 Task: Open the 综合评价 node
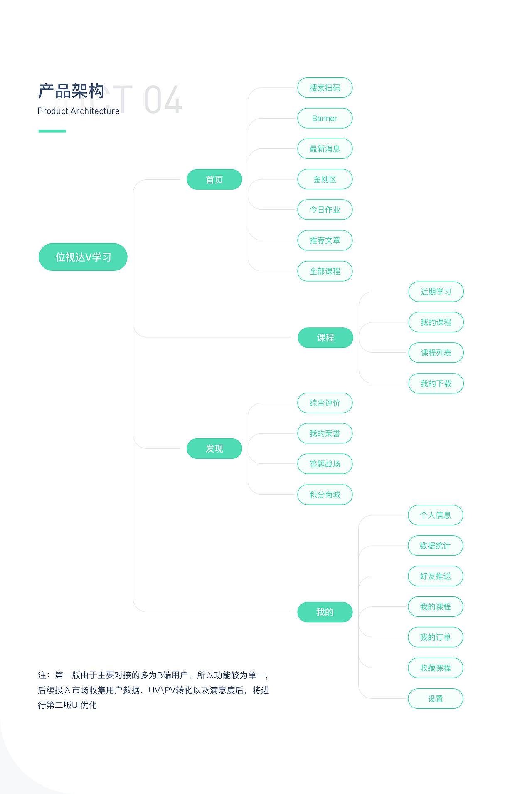coord(325,403)
